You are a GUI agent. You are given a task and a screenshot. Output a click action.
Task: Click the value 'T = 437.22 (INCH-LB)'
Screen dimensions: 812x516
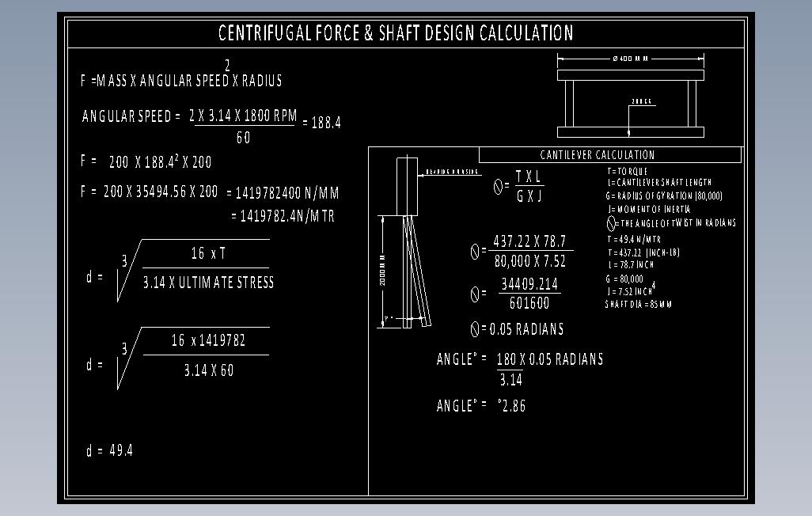click(x=643, y=252)
